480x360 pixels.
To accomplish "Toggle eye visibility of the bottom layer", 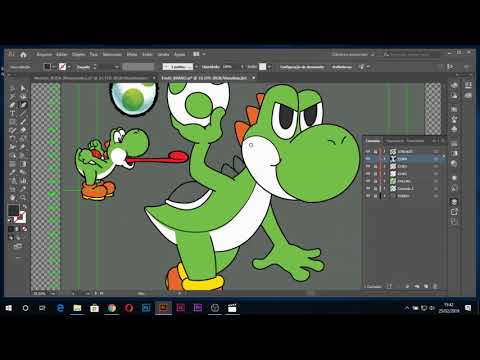I will click(x=368, y=196).
